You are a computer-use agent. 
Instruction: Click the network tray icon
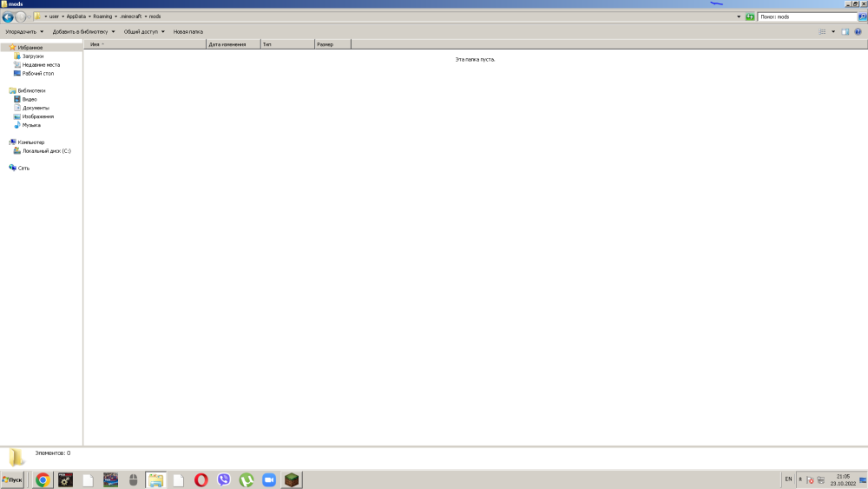(x=821, y=480)
